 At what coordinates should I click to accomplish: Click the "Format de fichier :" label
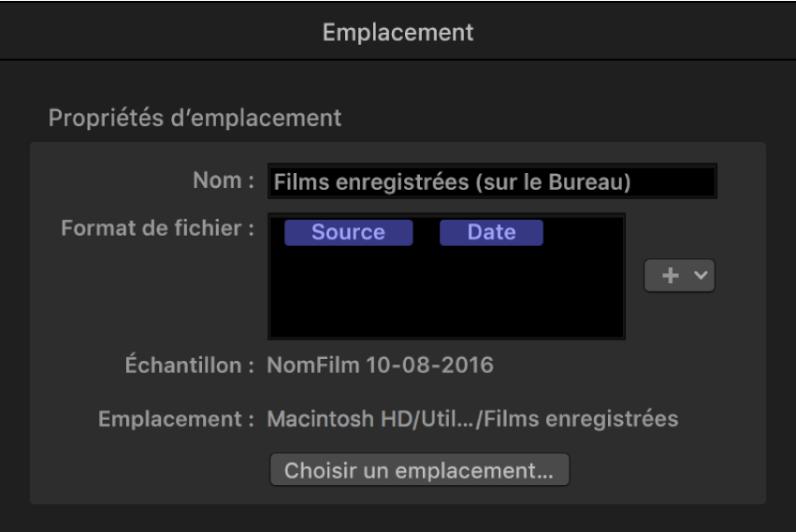tap(157, 228)
